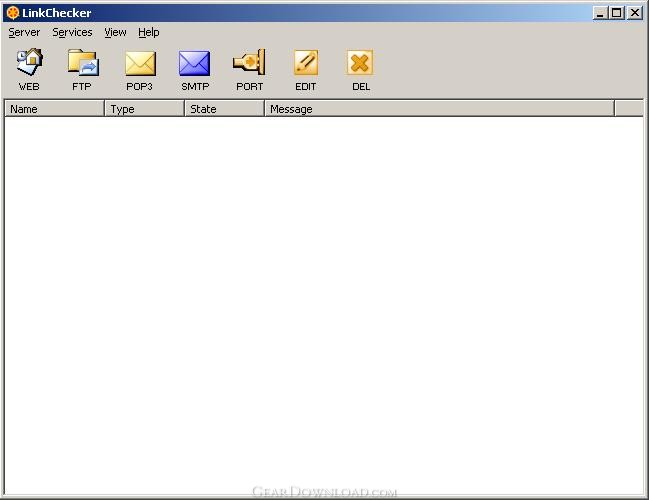This screenshot has width=649, height=500.
Task: Open the Server menu
Action: (x=24, y=32)
